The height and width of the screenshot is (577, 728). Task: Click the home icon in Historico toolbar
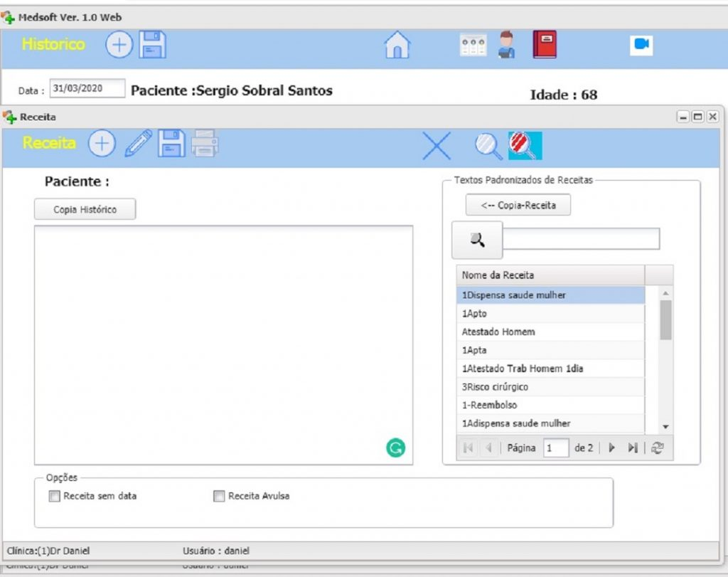[397, 46]
